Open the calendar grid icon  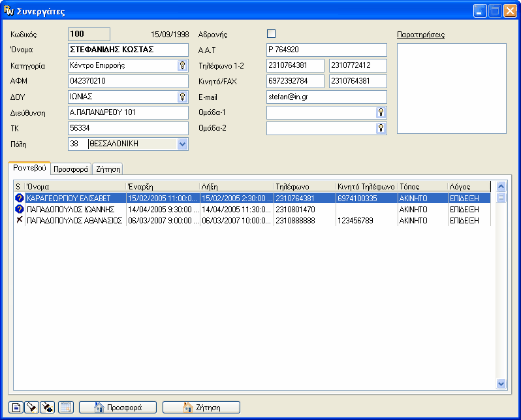66,407
